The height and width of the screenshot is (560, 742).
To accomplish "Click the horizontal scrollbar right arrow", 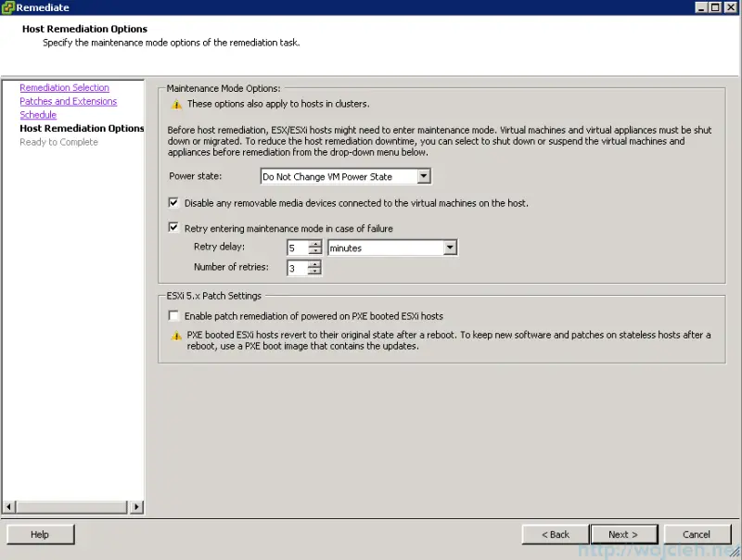I will (x=137, y=507).
